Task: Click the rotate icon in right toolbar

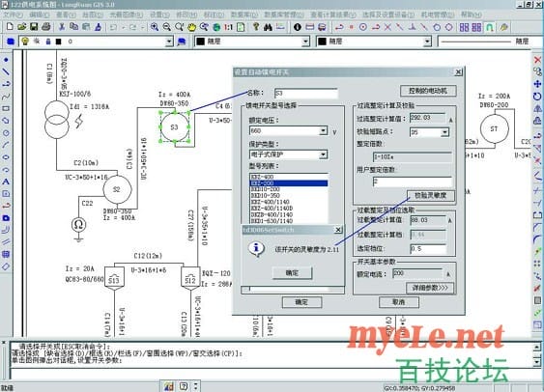Action: 537,97
